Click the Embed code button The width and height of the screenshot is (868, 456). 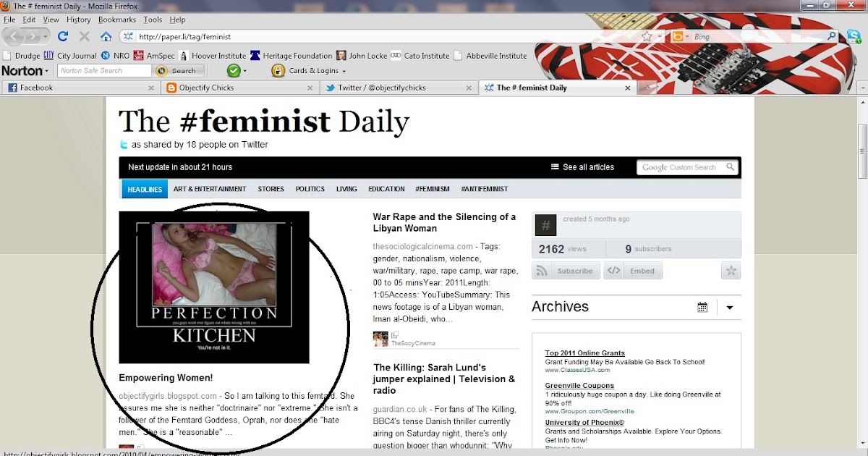(634, 271)
